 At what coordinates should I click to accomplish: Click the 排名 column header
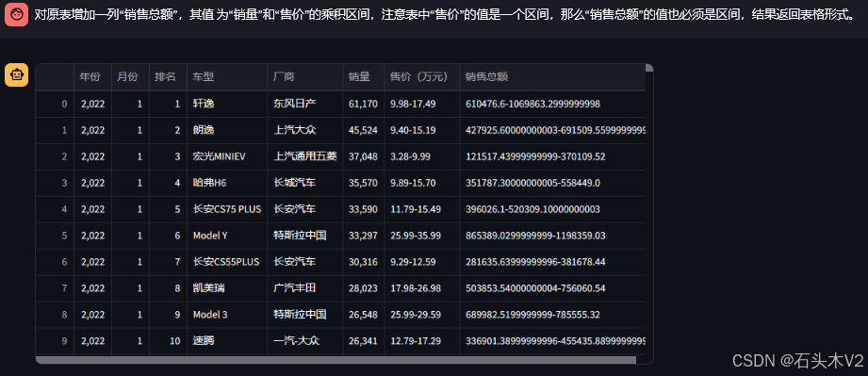pos(168,77)
